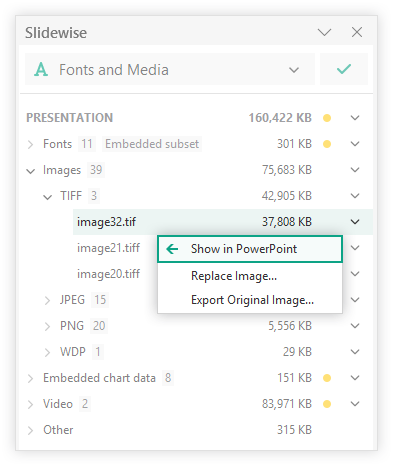Choose Show in PowerPoint menu entry
Viewport: 393px width, 466px height.
pyautogui.click(x=250, y=249)
